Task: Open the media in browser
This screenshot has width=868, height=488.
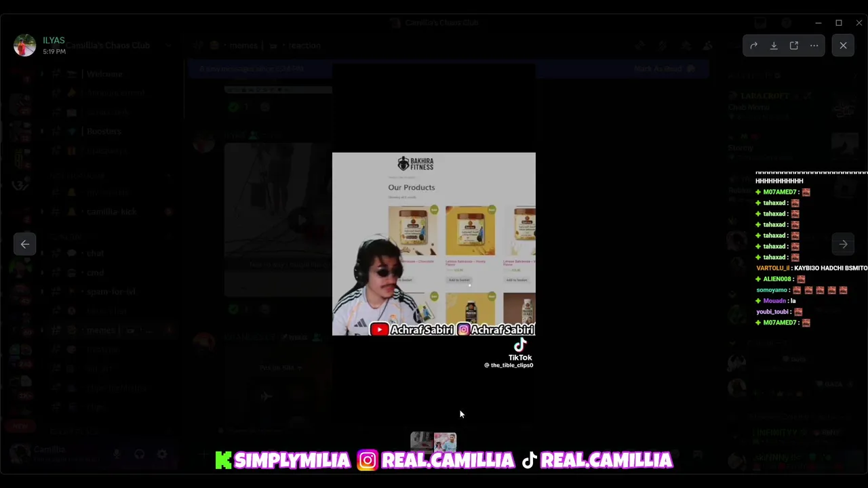Action: (x=794, y=45)
